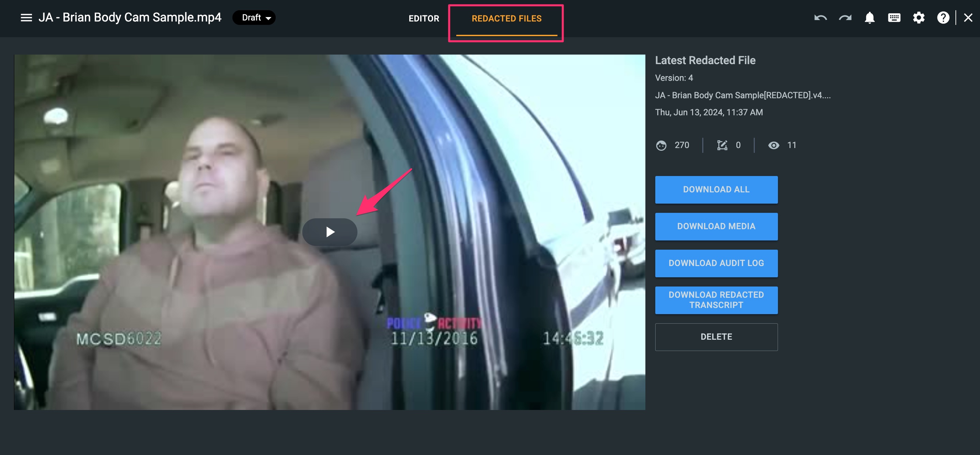Open keyboard shortcuts icon
The image size is (980, 455).
coord(894,18)
